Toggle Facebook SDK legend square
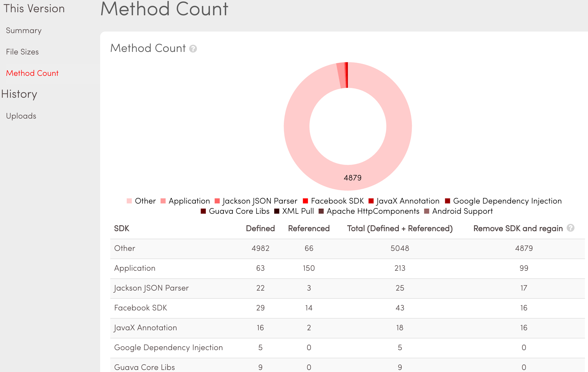 (x=305, y=201)
